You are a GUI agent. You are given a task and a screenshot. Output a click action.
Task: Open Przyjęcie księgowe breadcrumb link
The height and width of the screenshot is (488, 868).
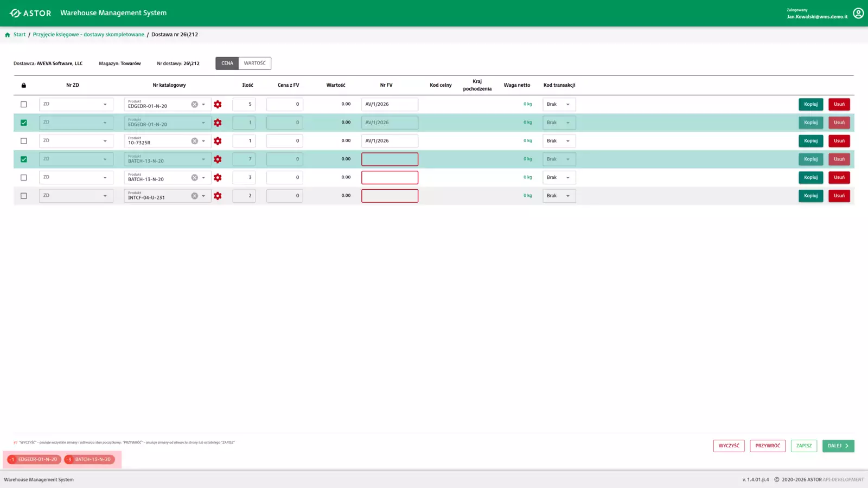[88, 35]
